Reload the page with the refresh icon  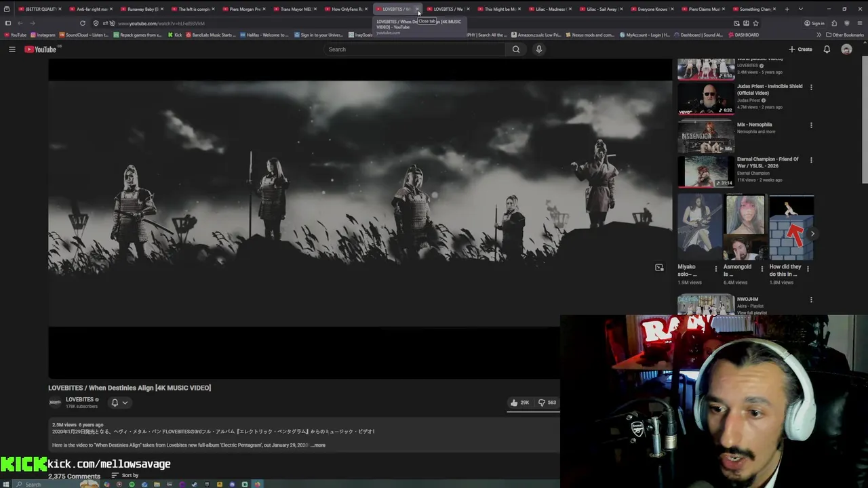[x=83, y=23]
